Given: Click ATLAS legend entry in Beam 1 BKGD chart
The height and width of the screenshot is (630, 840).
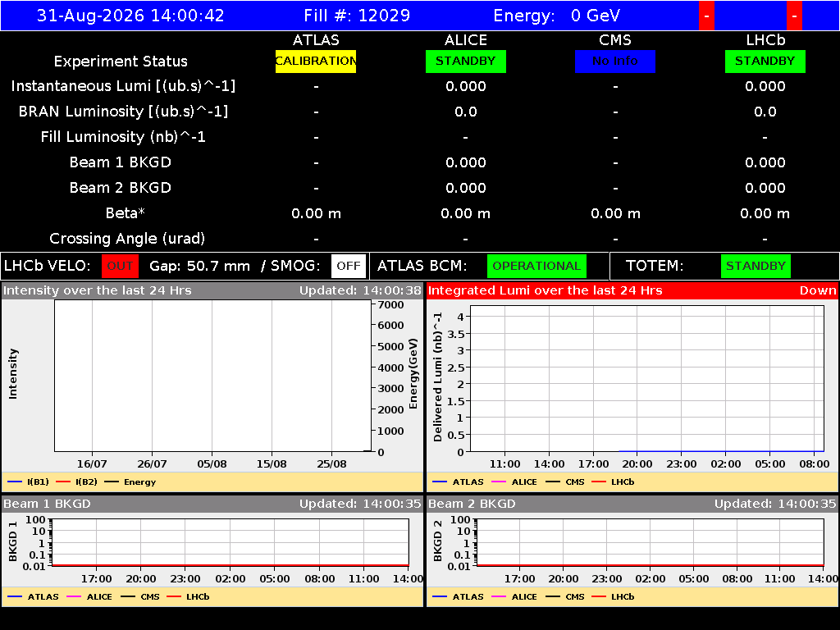Looking at the screenshot, I should point(33,596).
